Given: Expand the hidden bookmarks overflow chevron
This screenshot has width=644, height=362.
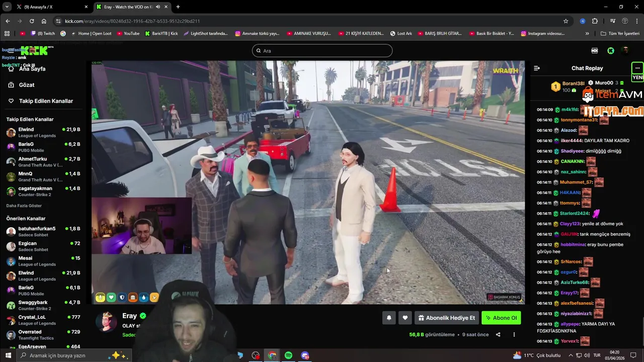Looking at the screenshot, I should [x=587, y=34].
